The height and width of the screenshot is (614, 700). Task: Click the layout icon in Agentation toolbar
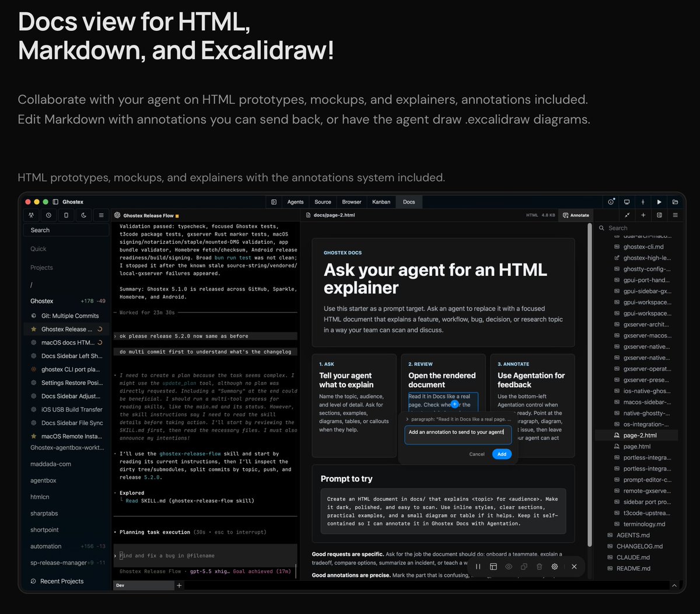(493, 566)
